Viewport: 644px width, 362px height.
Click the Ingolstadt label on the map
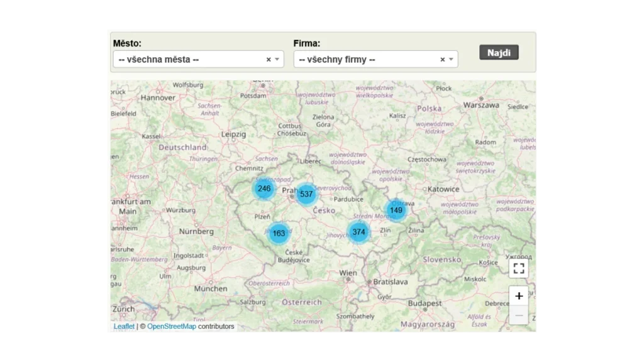coord(189,255)
